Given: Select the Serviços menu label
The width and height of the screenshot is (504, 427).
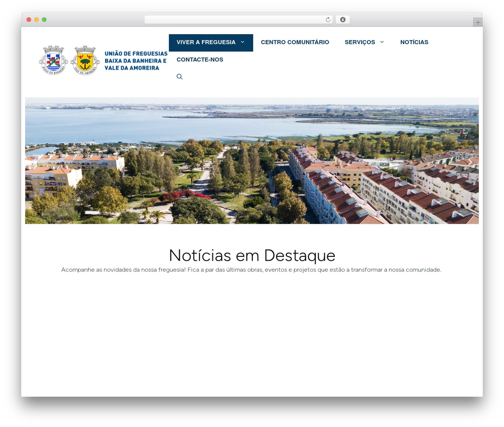Looking at the screenshot, I should click(x=360, y=43).
